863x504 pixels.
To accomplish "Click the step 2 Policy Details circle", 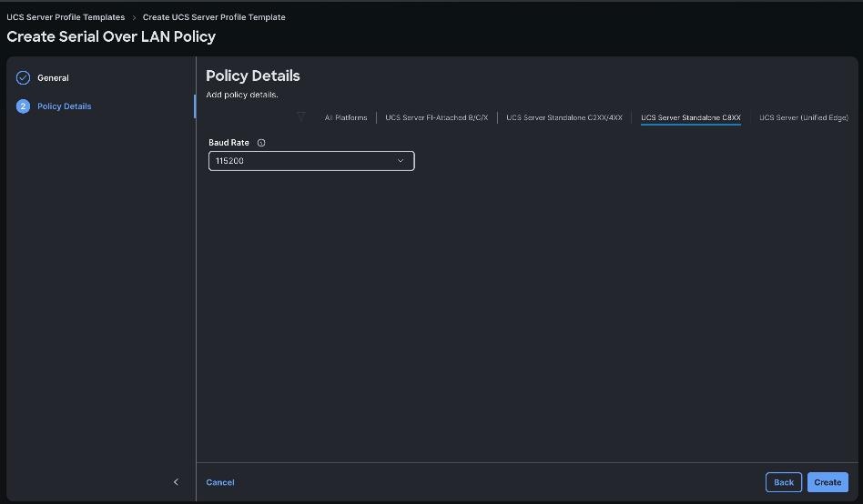I will point(23,106).
